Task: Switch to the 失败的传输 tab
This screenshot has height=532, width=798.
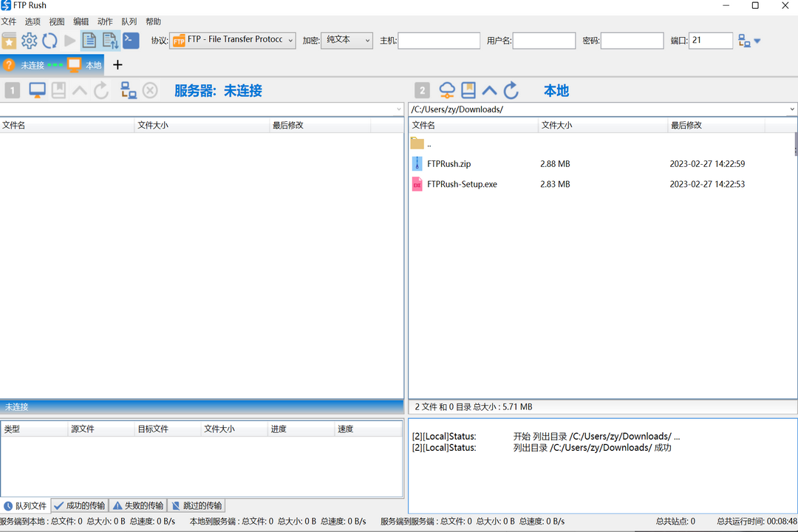Action: pyautogui.click(x=137, y=505)
